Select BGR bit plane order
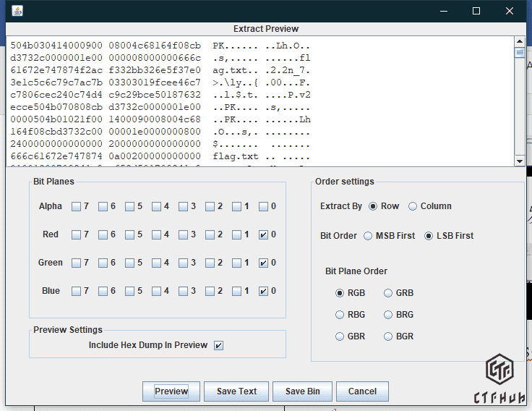 click(389, 336)
